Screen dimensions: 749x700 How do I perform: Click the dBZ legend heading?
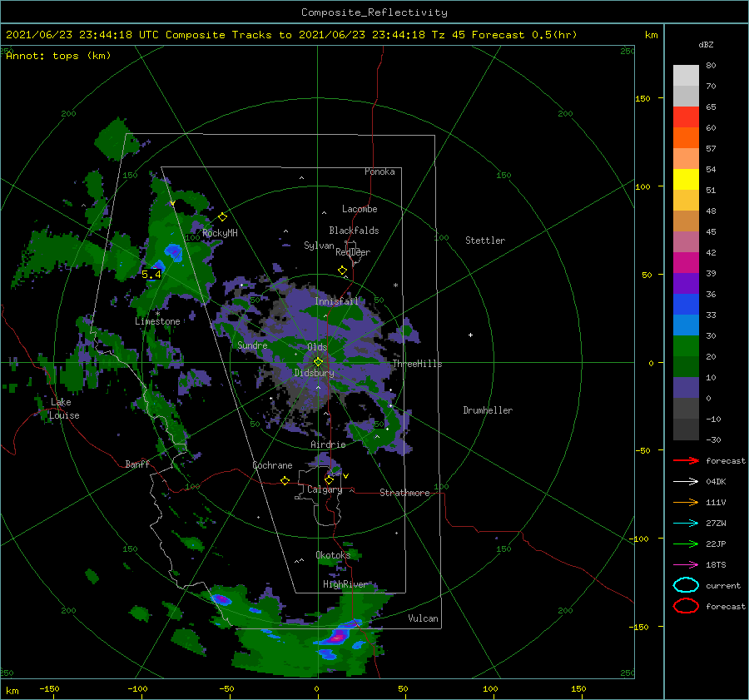click(706, 44)
